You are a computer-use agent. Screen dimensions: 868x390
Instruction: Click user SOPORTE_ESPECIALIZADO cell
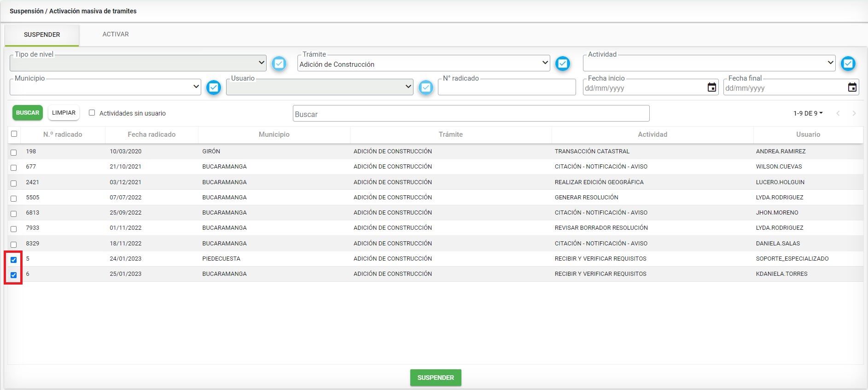(x=792, y=259)
